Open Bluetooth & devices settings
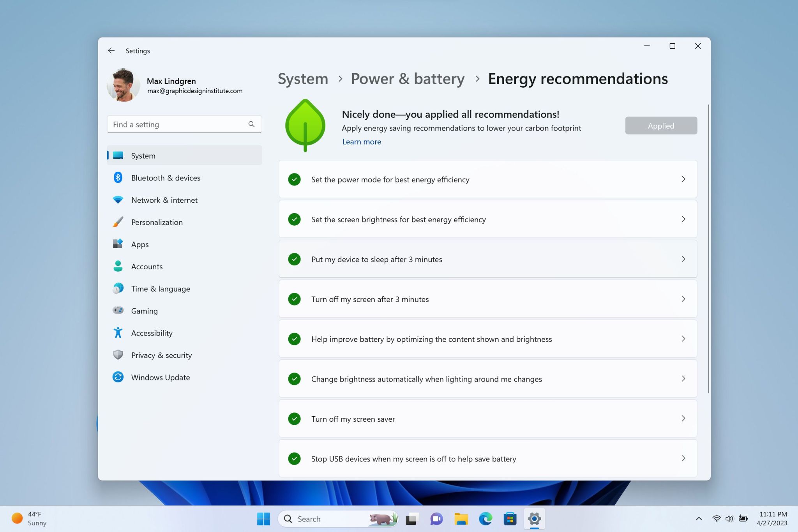 pyautogui.click(x=166, y=178)
